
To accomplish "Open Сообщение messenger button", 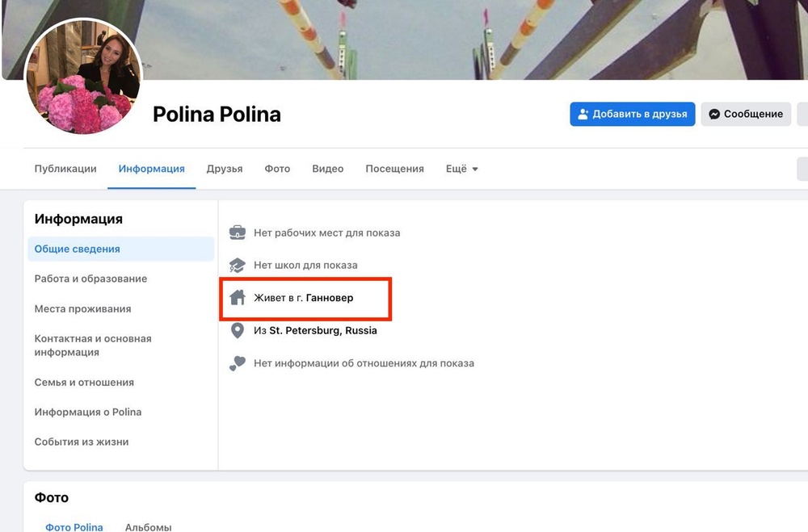I will 746,114.
